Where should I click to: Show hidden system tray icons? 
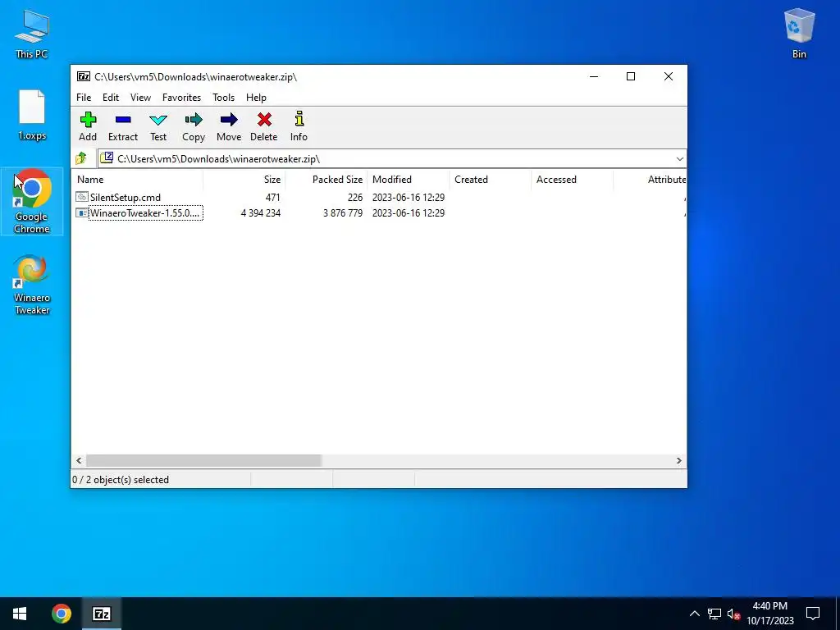pos(694,614)
